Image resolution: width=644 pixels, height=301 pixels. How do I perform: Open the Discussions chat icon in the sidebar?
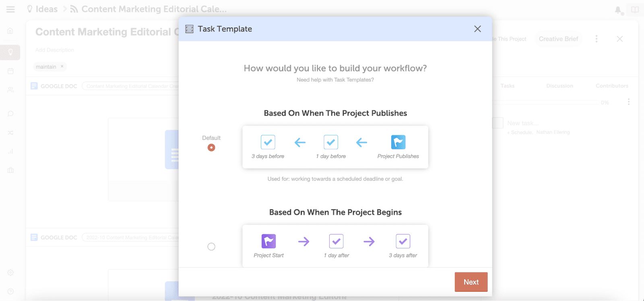coord(10,113)
